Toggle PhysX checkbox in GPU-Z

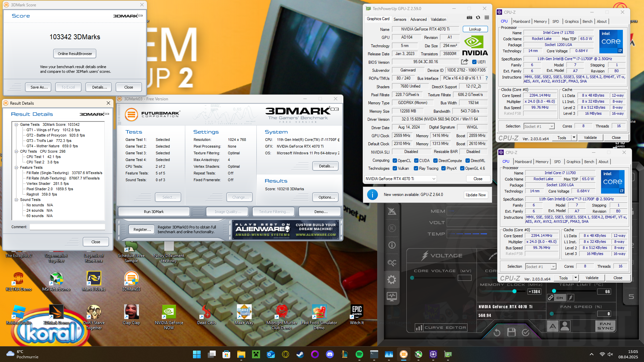tap(443, 168)
